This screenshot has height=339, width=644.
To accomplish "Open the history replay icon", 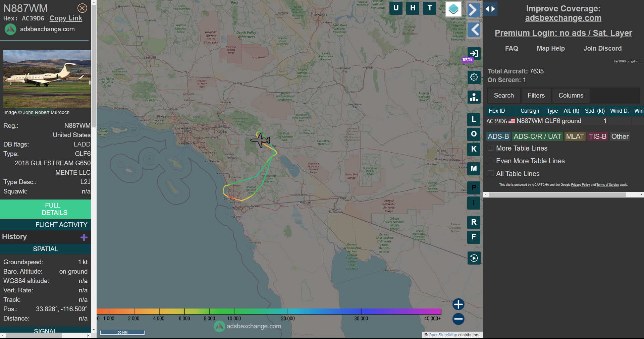I will 474,258.
